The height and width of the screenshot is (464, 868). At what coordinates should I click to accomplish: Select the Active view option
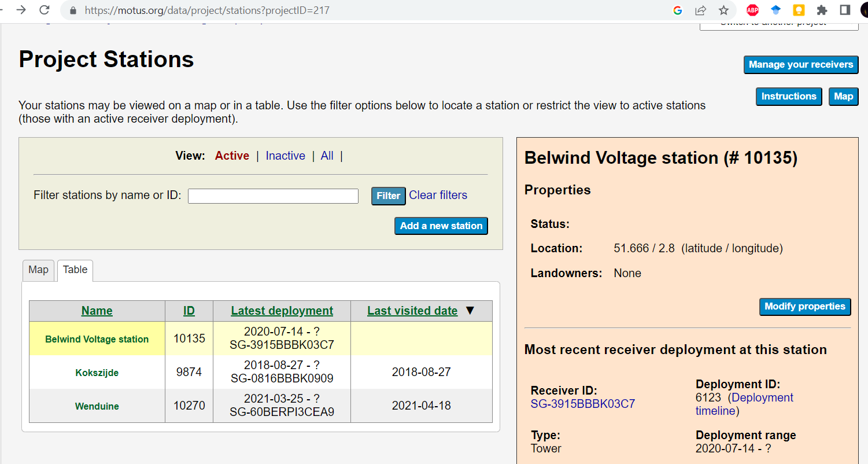point(232,156)
